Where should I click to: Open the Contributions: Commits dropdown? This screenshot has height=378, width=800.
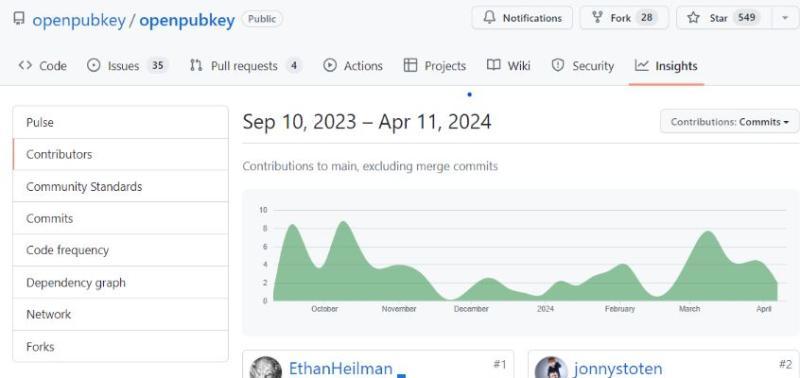click(730, 122)
